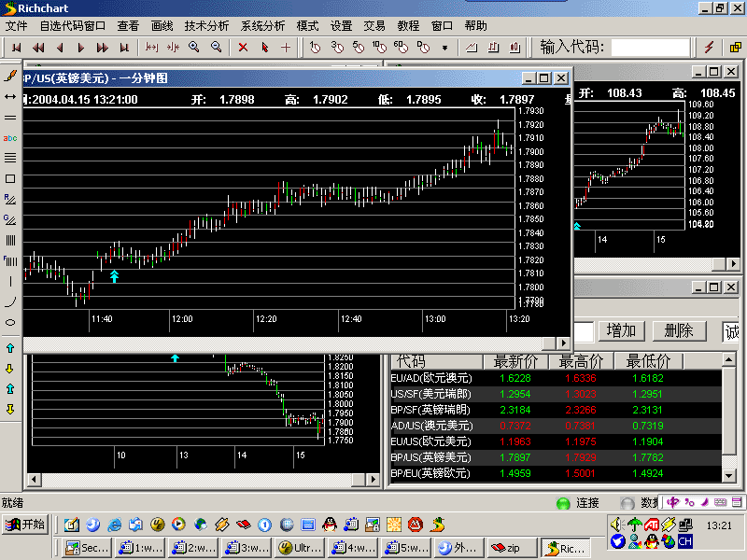Image resolution: width=747 pixels, height=560 pixels.
Task: Click the 删除 button
Action: point(679,331)
